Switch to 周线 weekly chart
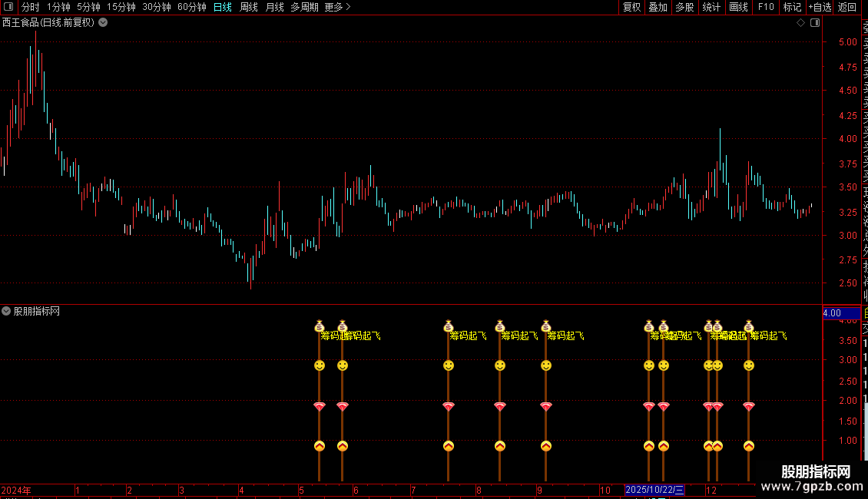This screenshot has height=499, width=868. (249, 7)
